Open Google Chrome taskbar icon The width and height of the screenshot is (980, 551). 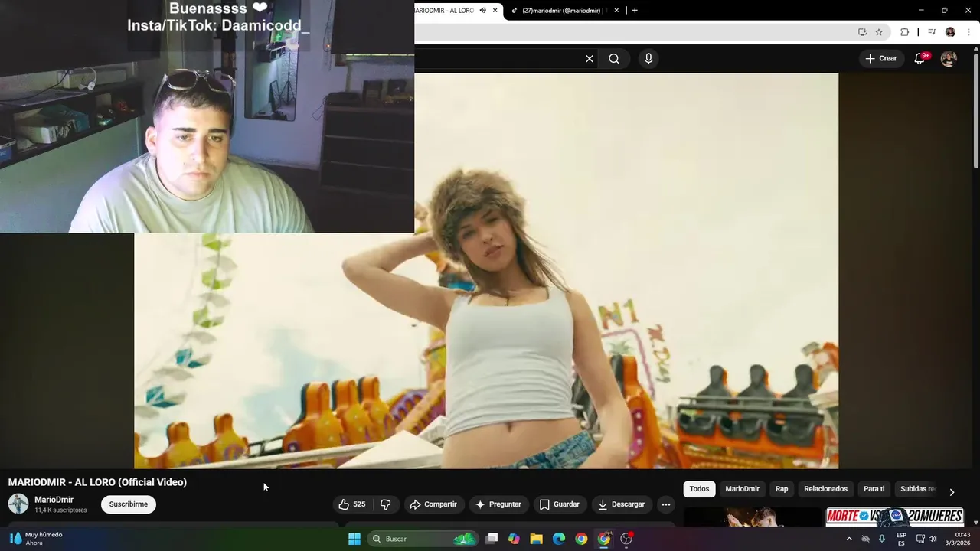(x=581, y=539)
